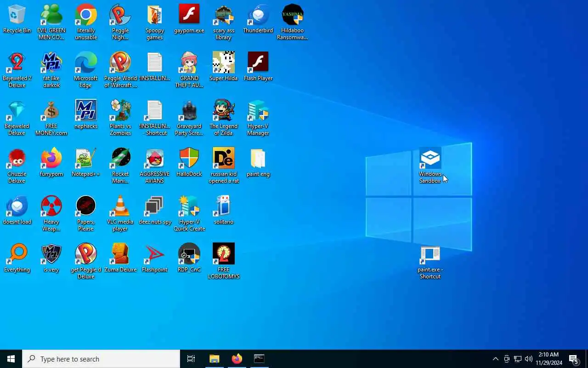Image resolution: width=588 pixels, height=368 pixels.
Task: Click the 'Type here to search' box
Action: (101, 359)
